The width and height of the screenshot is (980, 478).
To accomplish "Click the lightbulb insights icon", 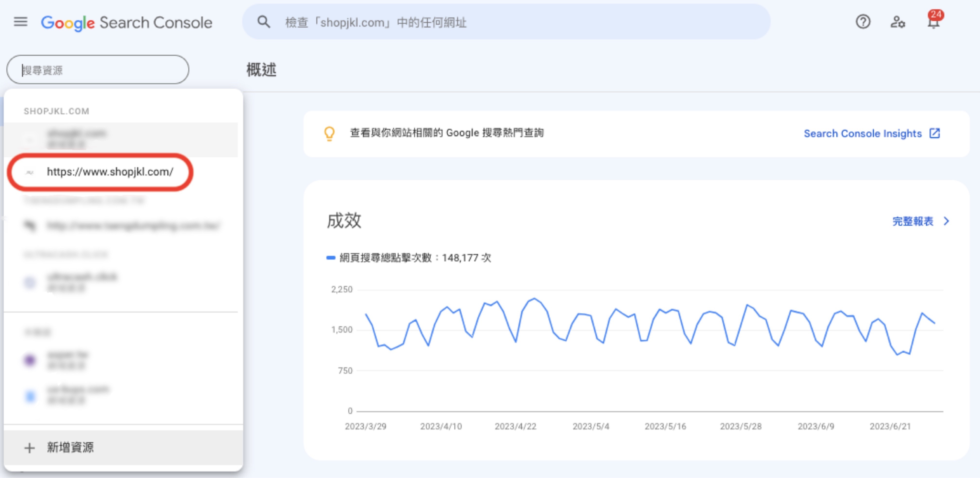I will [329, 134].
